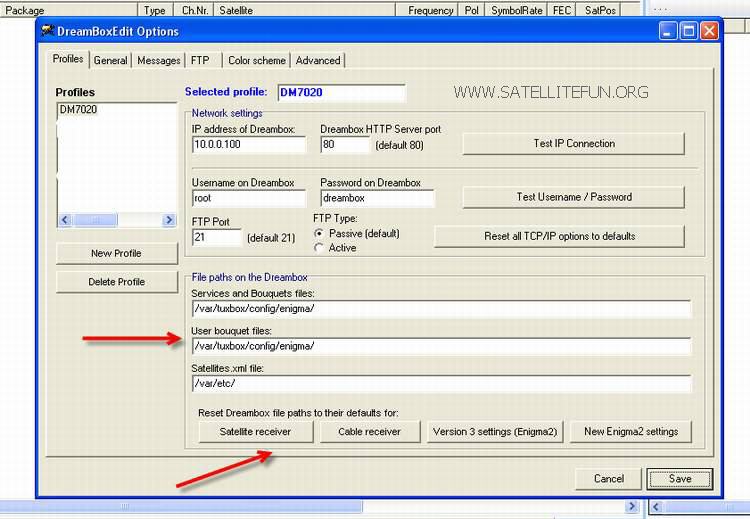The image size is (750, 519).
Task: Click New Profile button
Action: point(117,254)
